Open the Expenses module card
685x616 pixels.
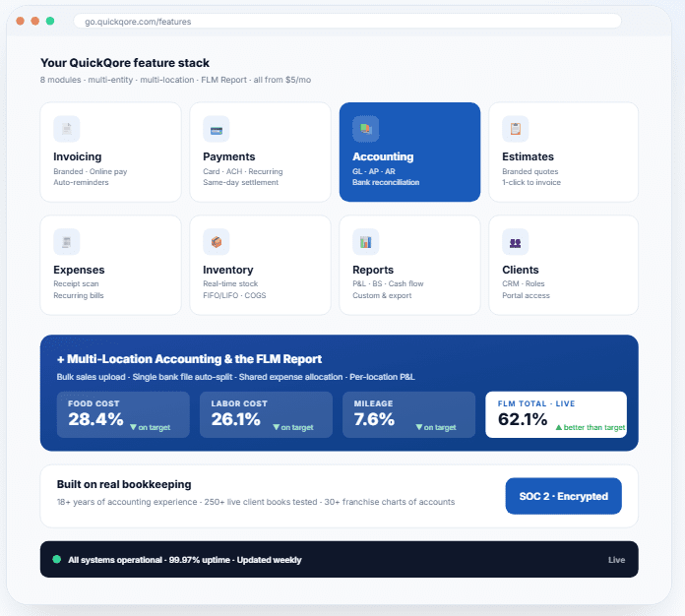pos(110,265)
